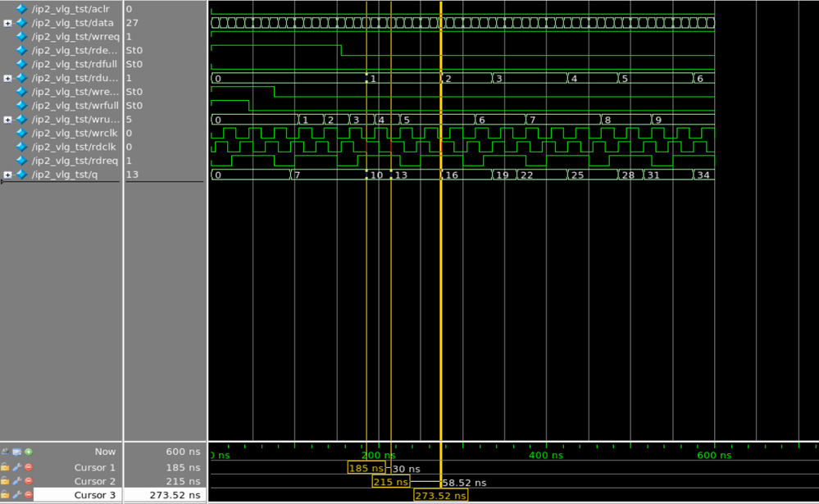Click the 58.52 ns cursor delta label
Screen dimensions: 819x504
click(464, 484)
